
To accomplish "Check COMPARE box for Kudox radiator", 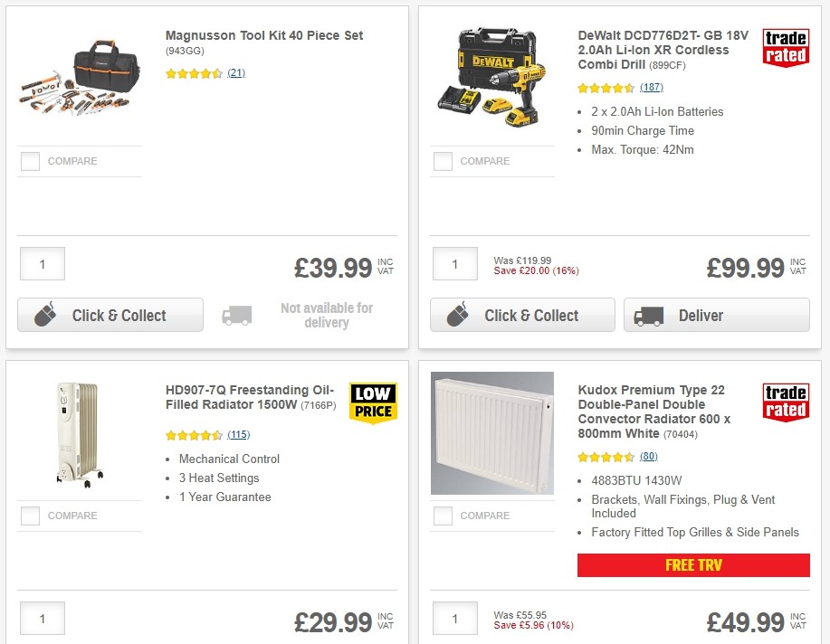I will [x=442, y=516].
